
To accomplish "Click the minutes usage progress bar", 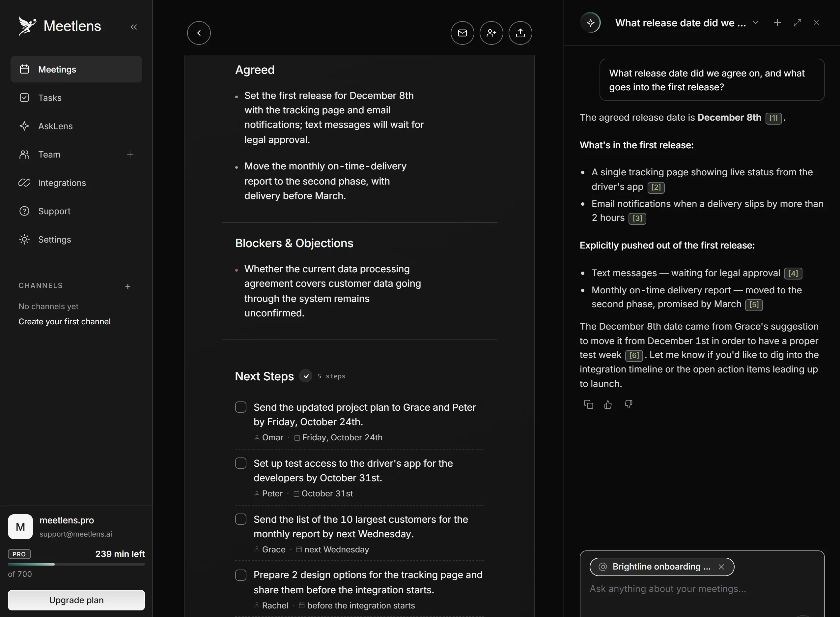I will click(x=76, y=564).
